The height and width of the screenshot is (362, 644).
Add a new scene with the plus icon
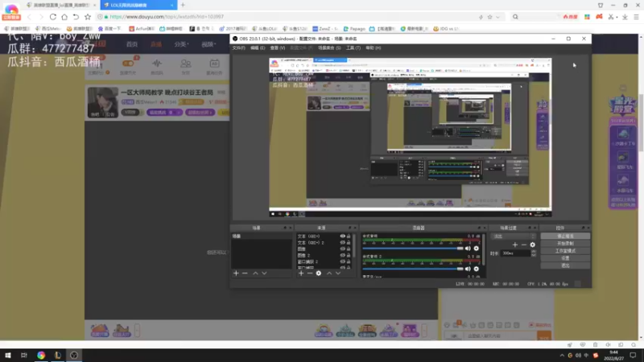(x=236, y=274)
